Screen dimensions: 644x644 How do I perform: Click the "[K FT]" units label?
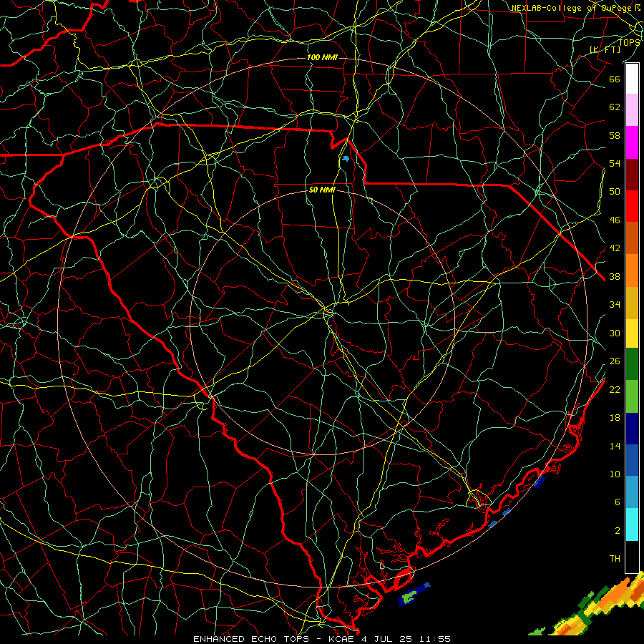point(605,49)
